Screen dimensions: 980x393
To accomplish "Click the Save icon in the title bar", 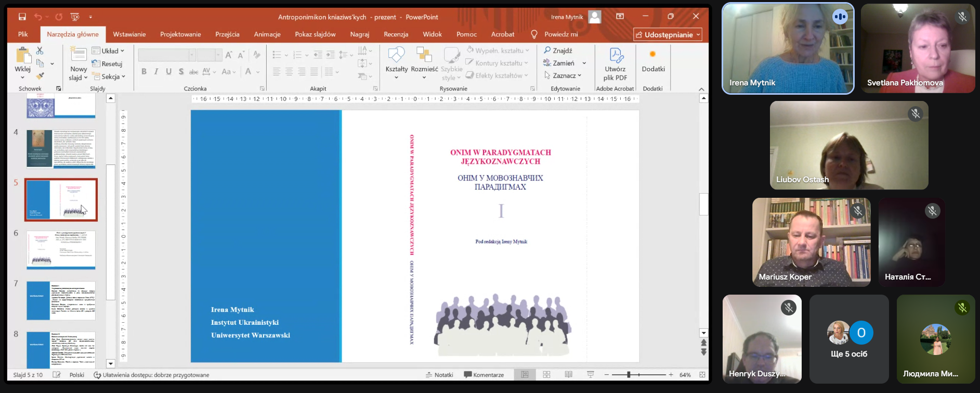I will [x=22, y=17].
